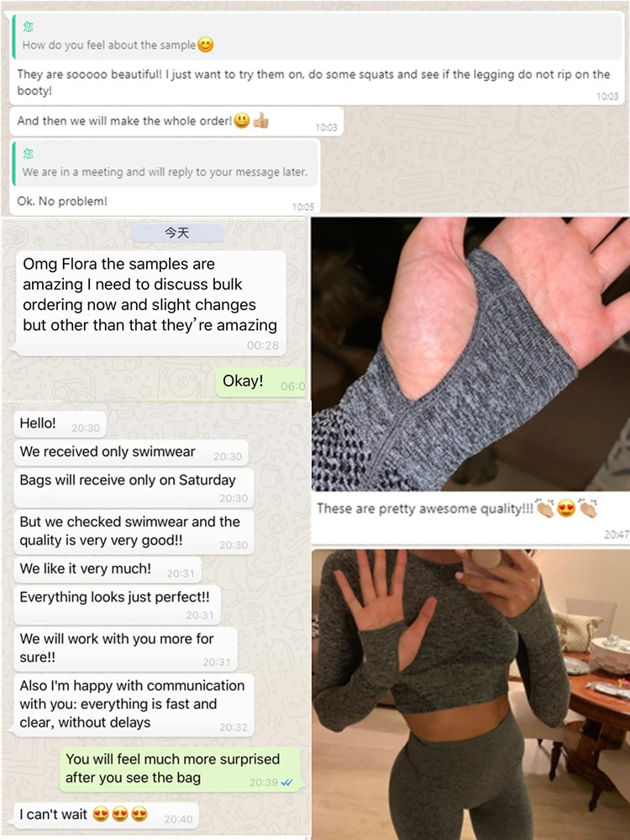
Task: Select the 'Everything looks just perfect!!' message
Action: [118, 606]
